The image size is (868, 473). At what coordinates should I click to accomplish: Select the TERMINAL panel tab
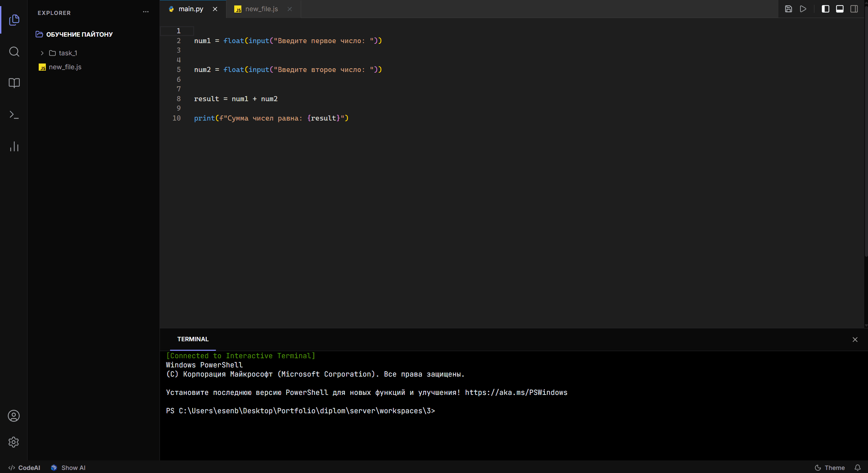click(x=193, y=339)
